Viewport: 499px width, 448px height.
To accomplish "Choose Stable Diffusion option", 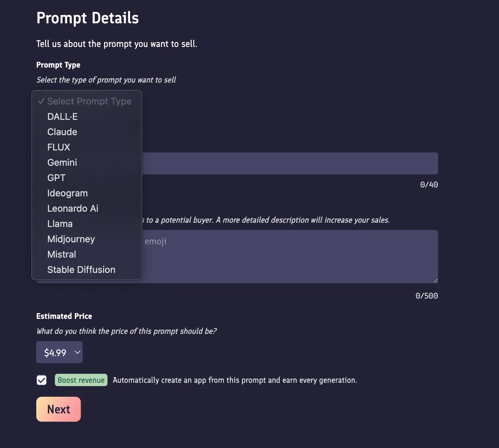I will point(82,270).
